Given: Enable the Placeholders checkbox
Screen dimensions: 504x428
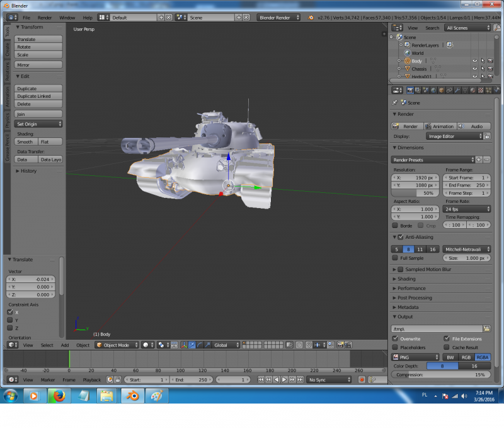Looking at the screenshot, I should tap(395, 347).
